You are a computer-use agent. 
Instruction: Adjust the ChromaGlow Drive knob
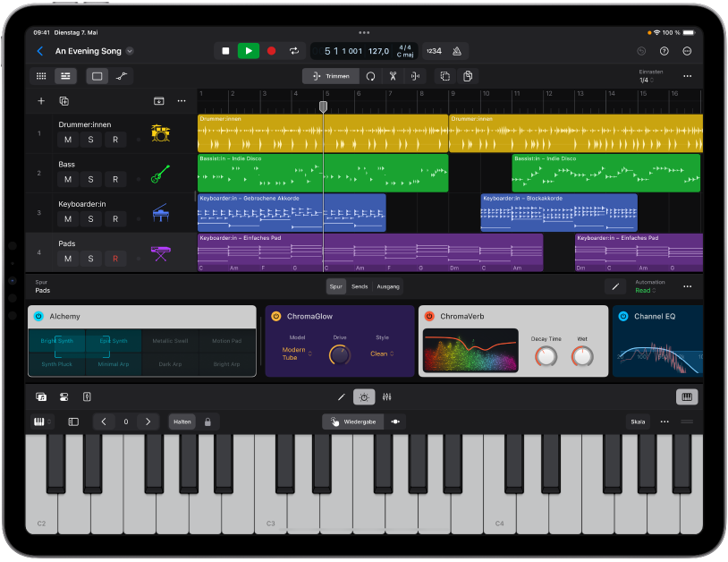click(x=340, y=355)
